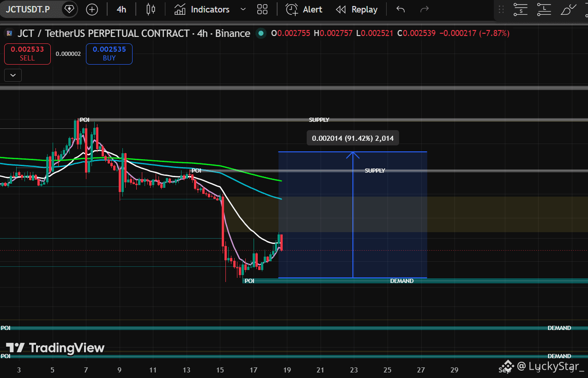Select the Brush drawing tool
Screen dimensions: 588x378
click(569, 9)
